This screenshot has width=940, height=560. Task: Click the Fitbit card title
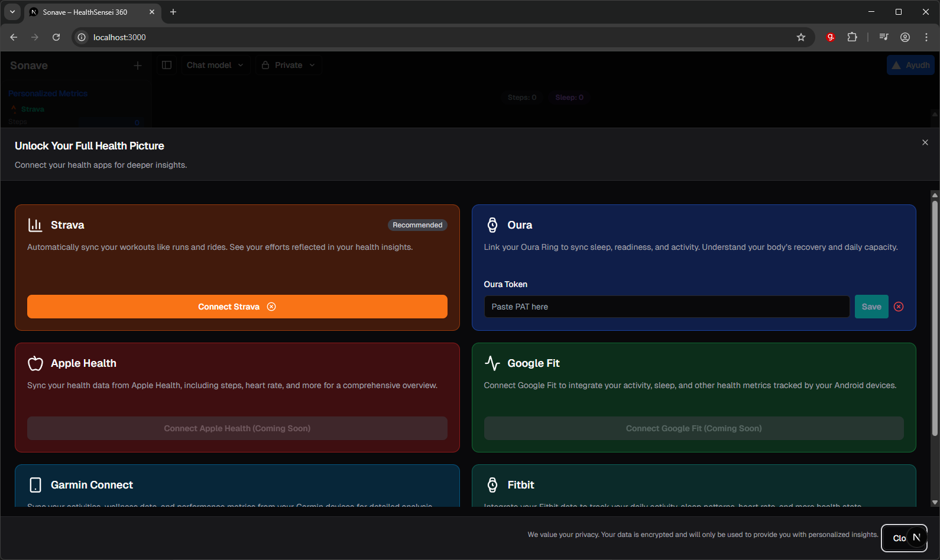[x=521, y=485]
